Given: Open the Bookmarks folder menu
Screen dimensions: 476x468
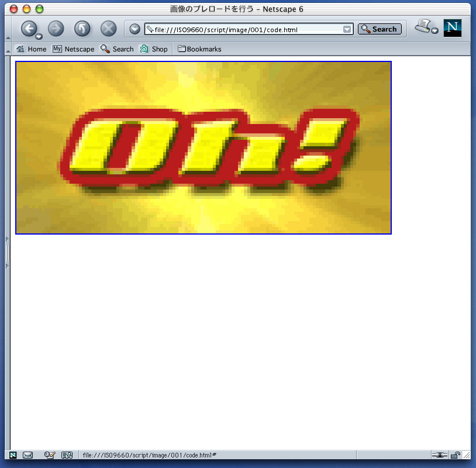Looking at the screenshot, I should click(199, 49).
